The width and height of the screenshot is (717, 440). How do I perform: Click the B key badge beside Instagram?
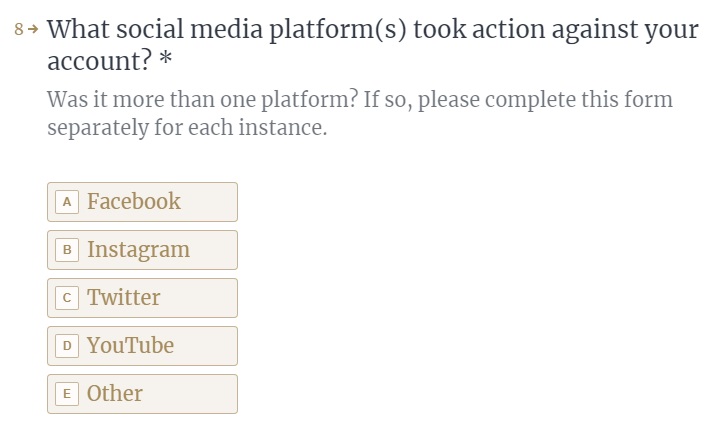point(67,250)
